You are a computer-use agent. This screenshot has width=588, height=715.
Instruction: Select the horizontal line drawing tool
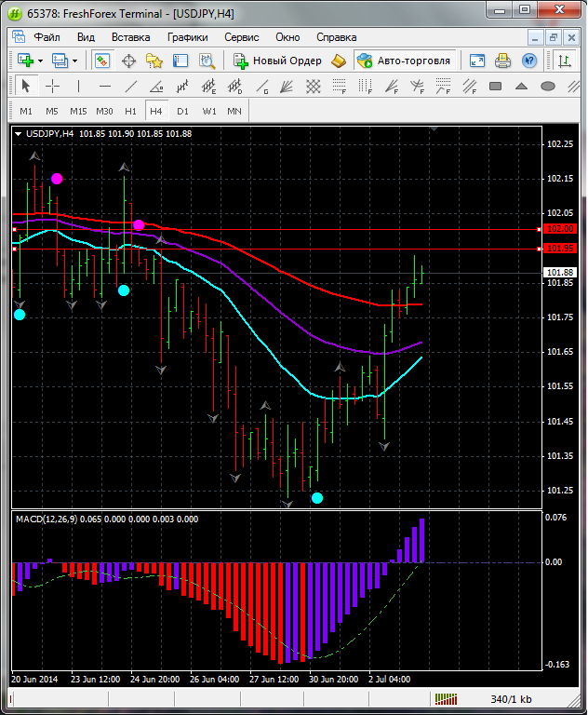click(x=105, y=87)
